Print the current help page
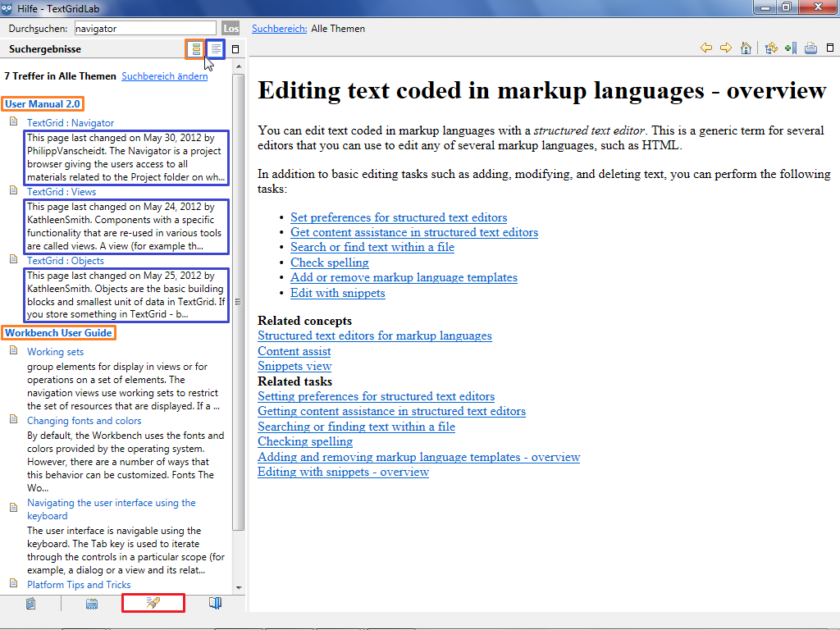840x630 pixels. click(x=811, y=48)
